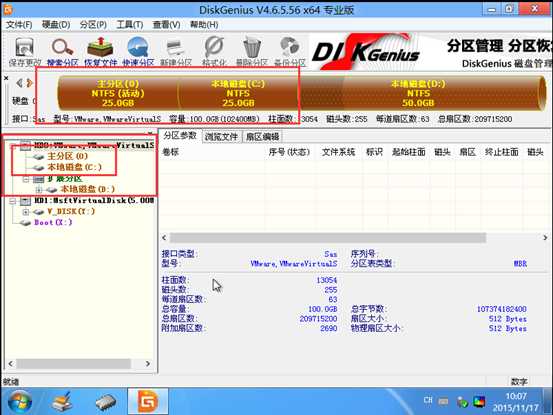Click partition table horizontal scrollbar thumb

click(328, 238)
